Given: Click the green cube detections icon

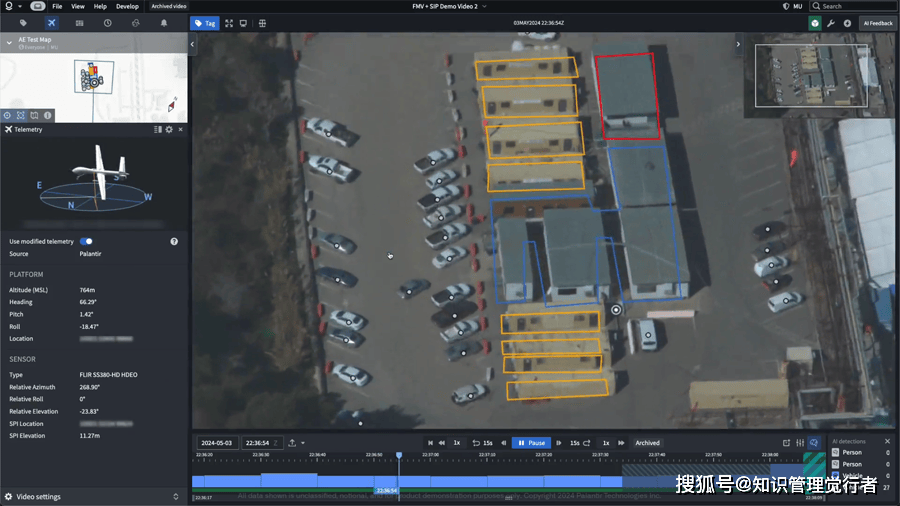Looking at the screenshot, I should [815, 22].
